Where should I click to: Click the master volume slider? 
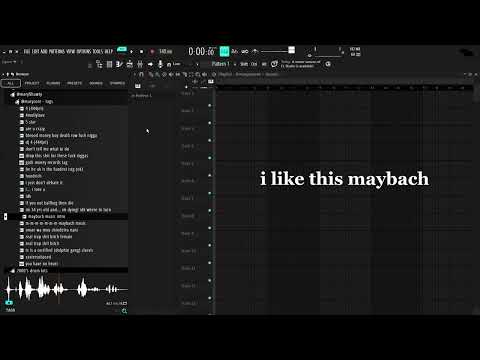[278, 51]
